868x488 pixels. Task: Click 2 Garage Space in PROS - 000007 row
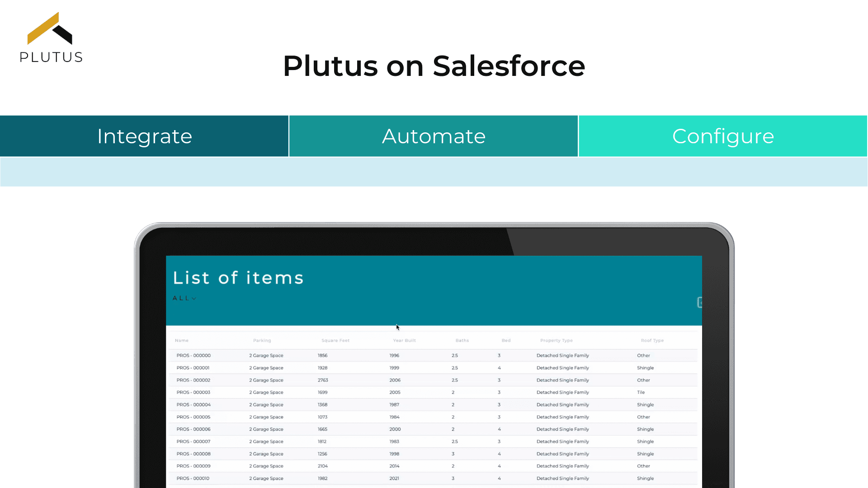(266, 441)
